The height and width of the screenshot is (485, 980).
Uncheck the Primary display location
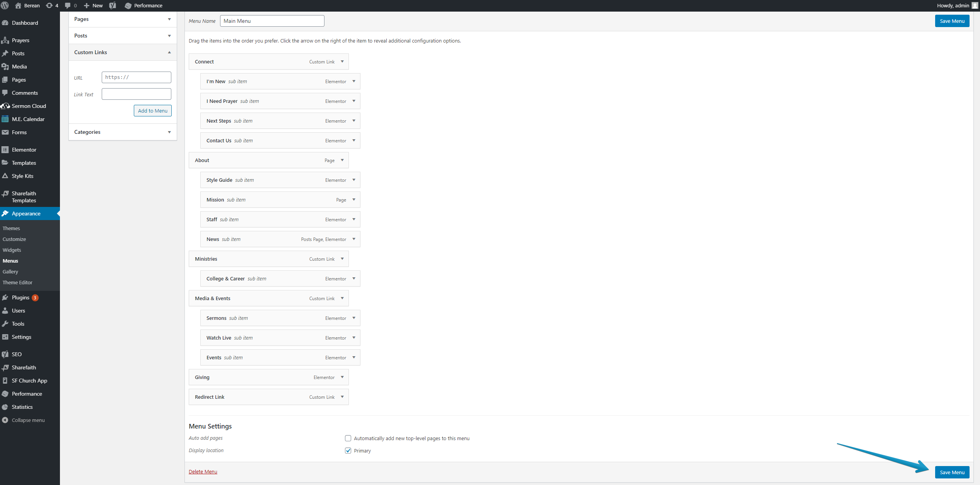click(348, 451)
